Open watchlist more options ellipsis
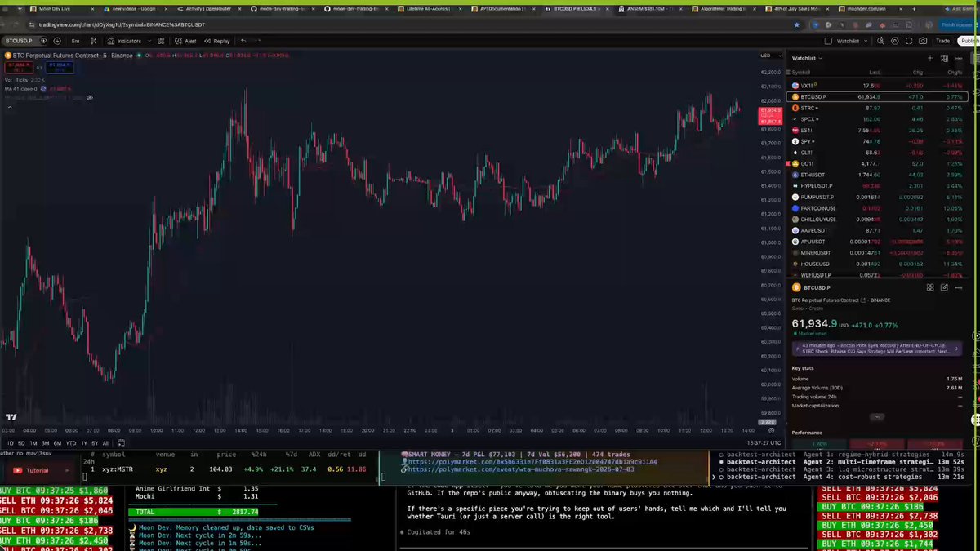 click(959, 58)
